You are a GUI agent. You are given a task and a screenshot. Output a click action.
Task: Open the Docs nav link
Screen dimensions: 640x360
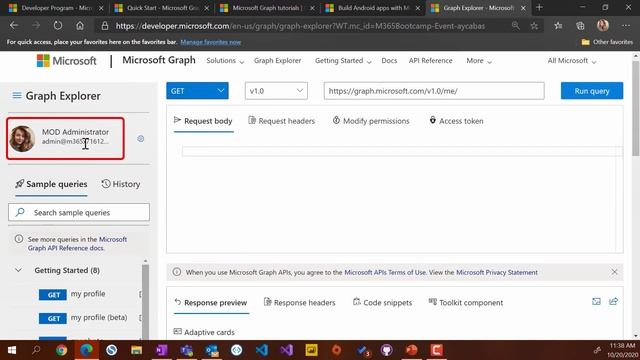coord(389,61)
